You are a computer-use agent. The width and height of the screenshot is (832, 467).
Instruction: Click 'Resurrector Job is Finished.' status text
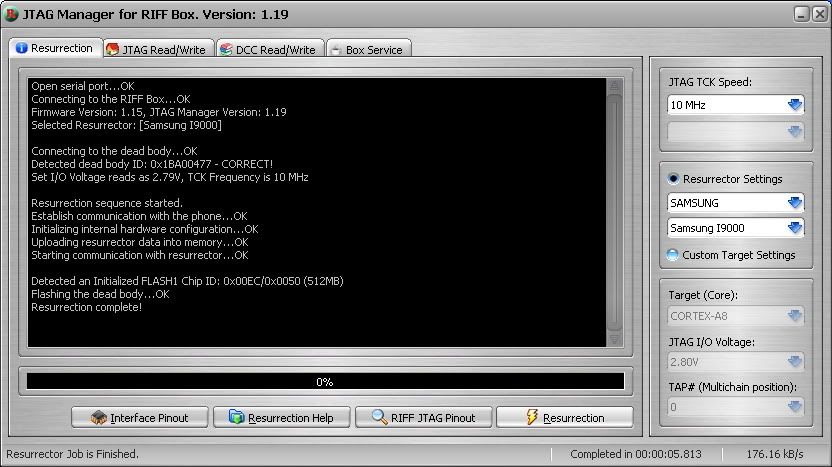point(72,454)
